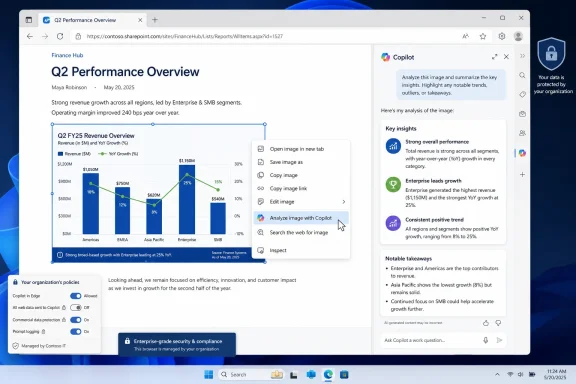Open Read aloud icon in address bar

coord(465,36)
